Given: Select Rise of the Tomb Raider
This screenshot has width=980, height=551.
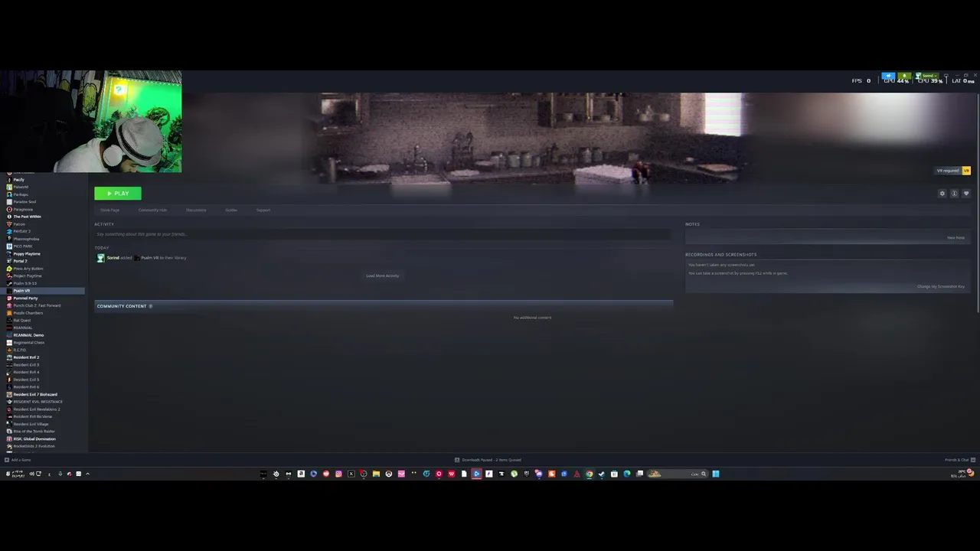Looking at the screenshot, I should [34, 432].
